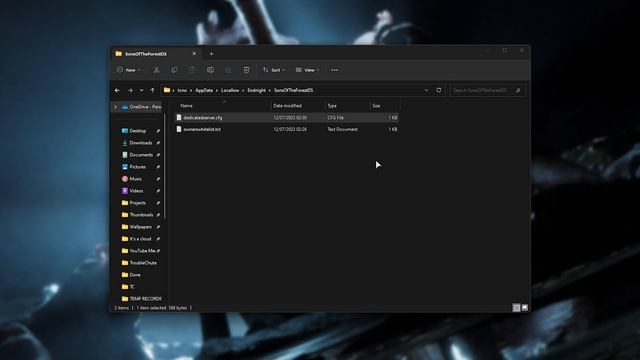Open the Sort dropdown menu

(274, 70)
